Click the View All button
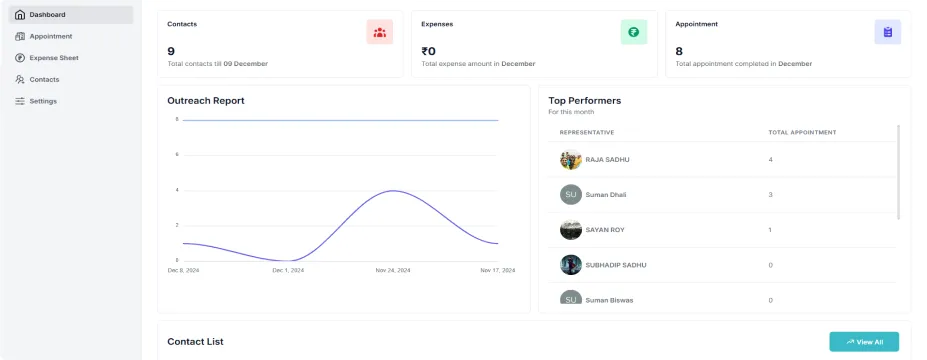This screenshot has height=360, width=927. click(x=864, y=342)
